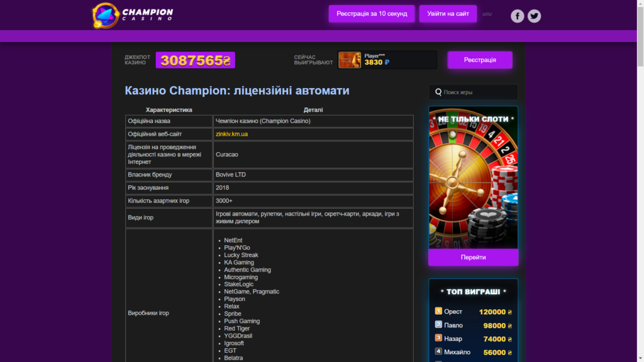Click the page vertical scrollbar thumb
This screenshot has width=644, height=362.
pos(640,36)
